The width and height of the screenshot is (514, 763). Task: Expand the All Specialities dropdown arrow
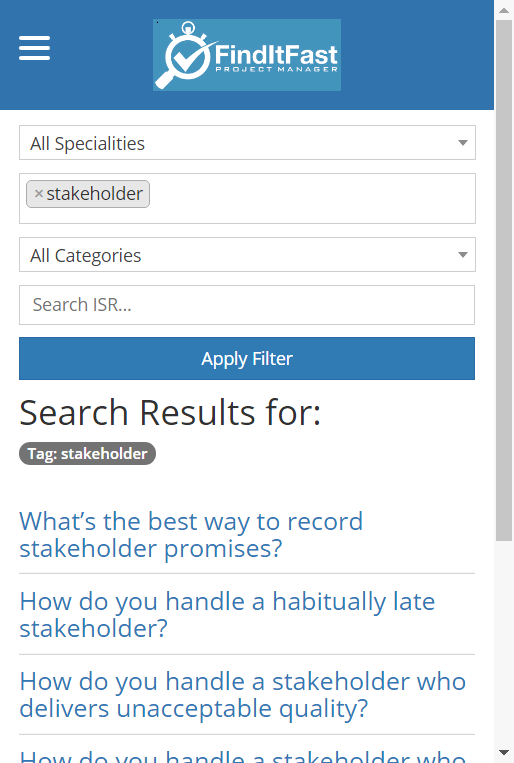tap(463, 143)
